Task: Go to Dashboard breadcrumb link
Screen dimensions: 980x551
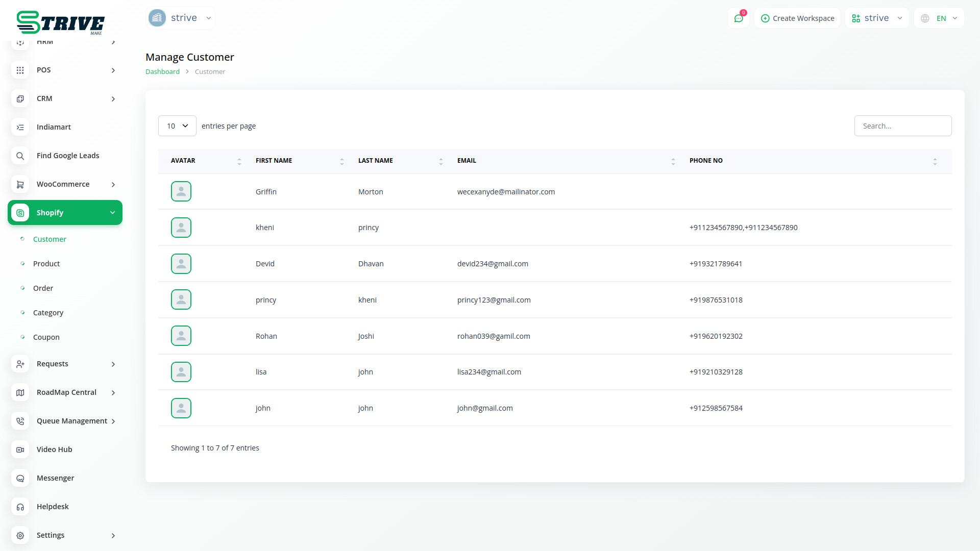Action: pyautogui.click(x=162, y=72)
